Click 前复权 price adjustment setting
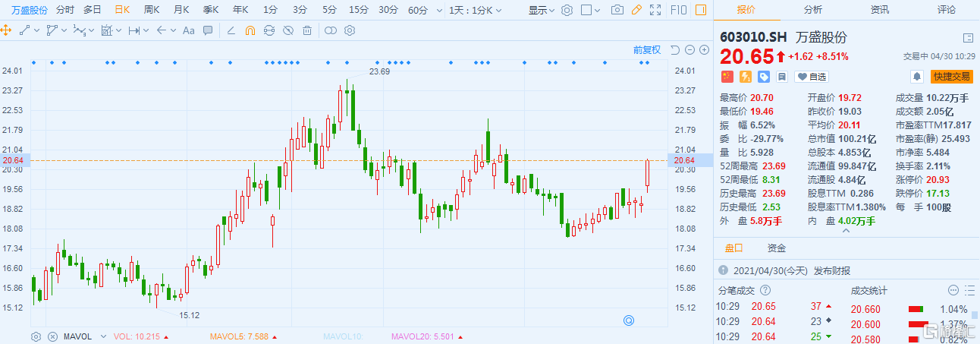Viewport: 980px width, 344px height. pos(647,50)
